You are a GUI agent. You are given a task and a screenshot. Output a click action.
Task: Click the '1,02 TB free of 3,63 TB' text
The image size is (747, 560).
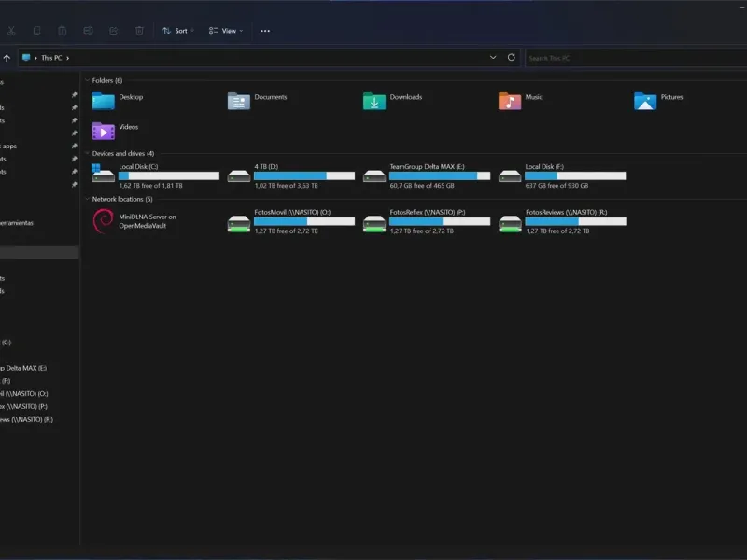pos(287,186)
